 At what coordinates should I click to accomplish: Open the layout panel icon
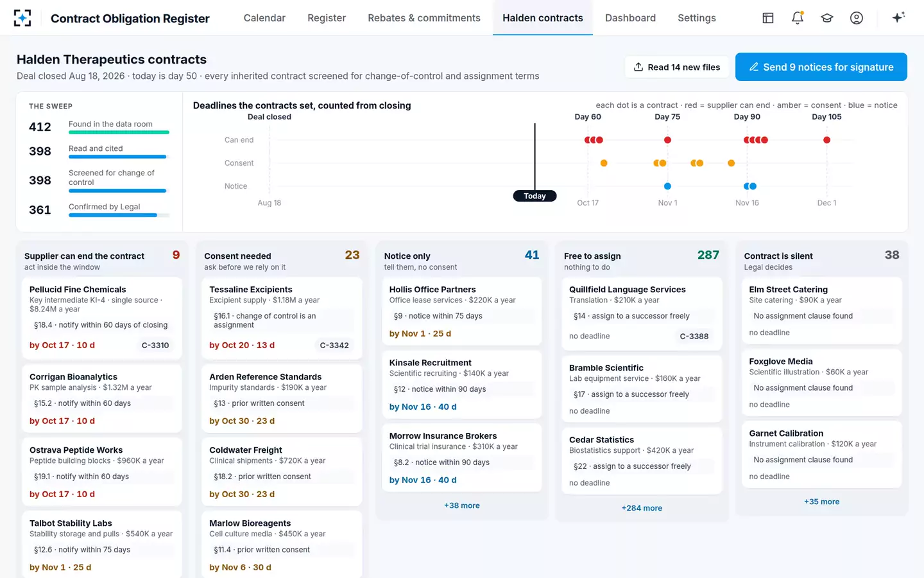click(768, 18)
